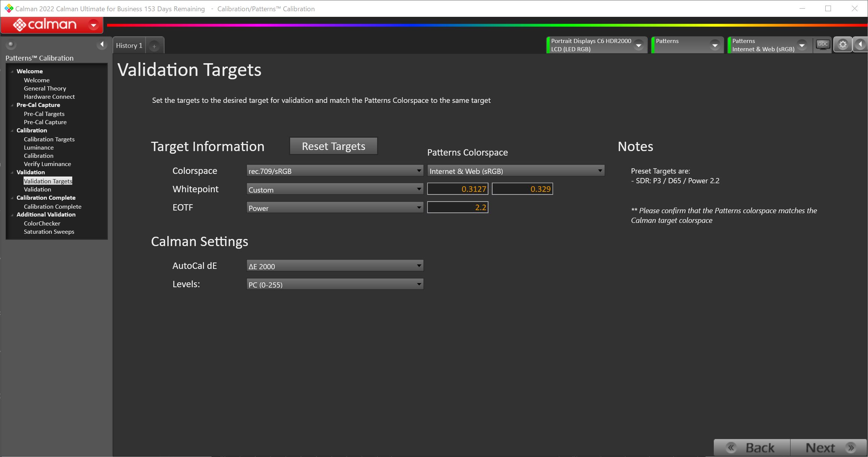Image resolution: width=868 pixels, height=457 pixels.
Task: Edit the whitepoint y value 0.329
Action: (x=522, y=189)
